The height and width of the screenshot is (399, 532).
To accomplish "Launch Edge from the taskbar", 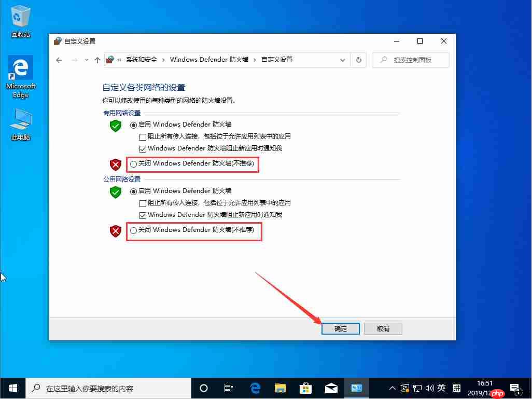I will (x=255, y=388).
